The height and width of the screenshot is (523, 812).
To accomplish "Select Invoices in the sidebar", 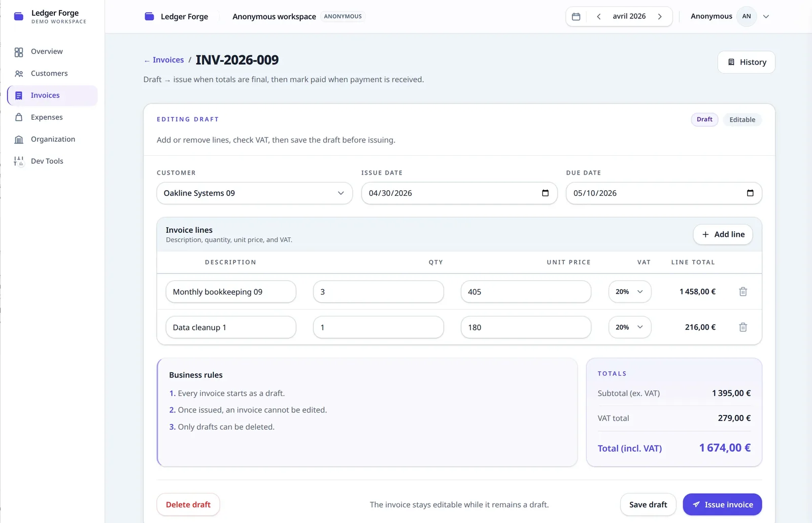I will (52, 95).
